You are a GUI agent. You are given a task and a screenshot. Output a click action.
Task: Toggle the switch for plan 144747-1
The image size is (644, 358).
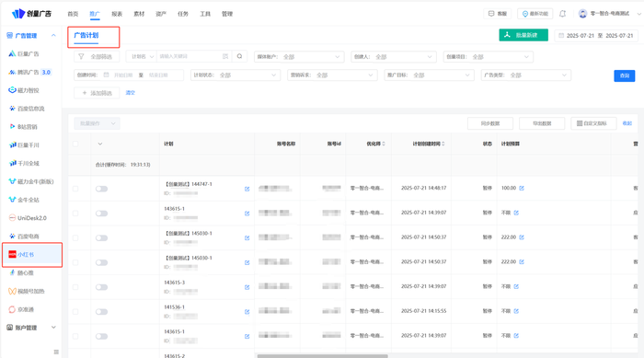pyautogui.click(x=101, y=189)
